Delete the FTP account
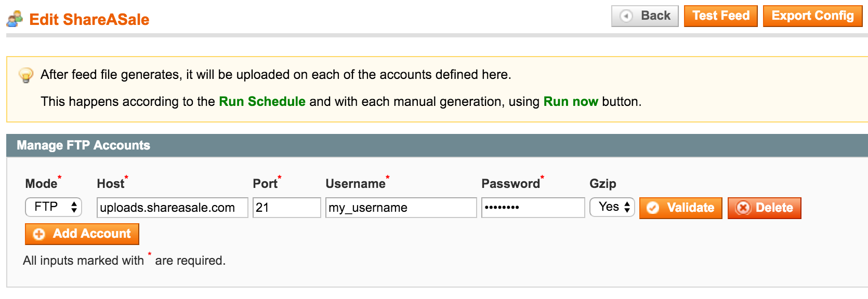This screenshot has height=299, width=868. pyautogui.click(x=765, y=208)
